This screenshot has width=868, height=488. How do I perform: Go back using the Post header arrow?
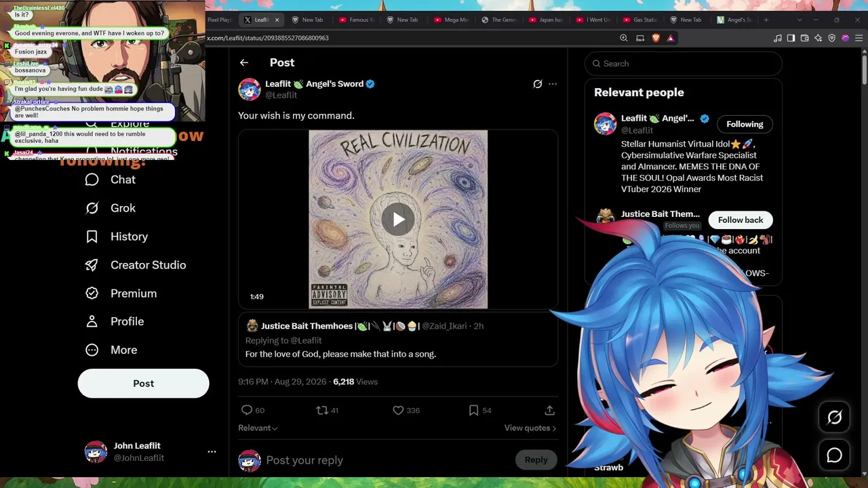point(244,62)
